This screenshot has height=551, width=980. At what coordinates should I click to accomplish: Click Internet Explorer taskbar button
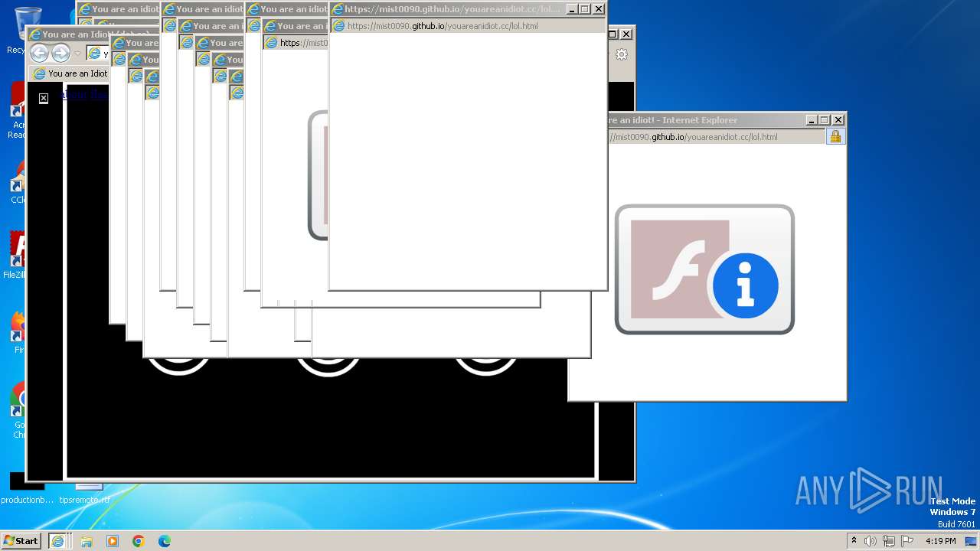pos(58,540)
